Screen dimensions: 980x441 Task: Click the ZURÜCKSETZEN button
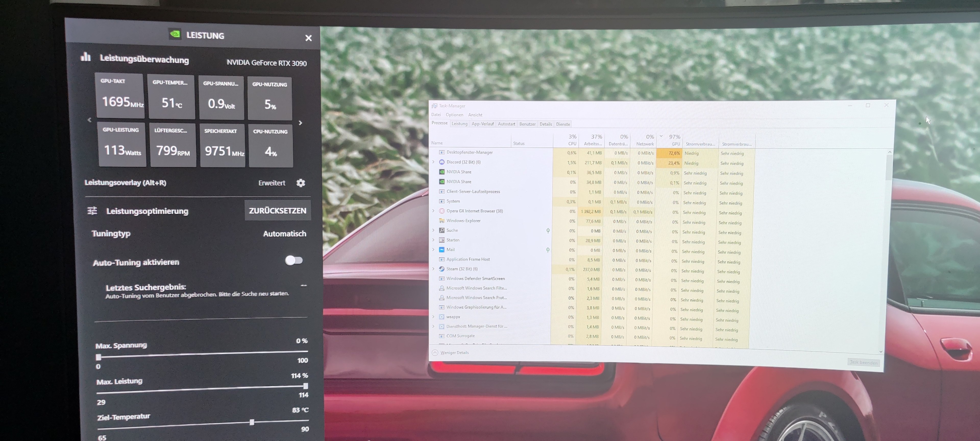tap(277, 210)
